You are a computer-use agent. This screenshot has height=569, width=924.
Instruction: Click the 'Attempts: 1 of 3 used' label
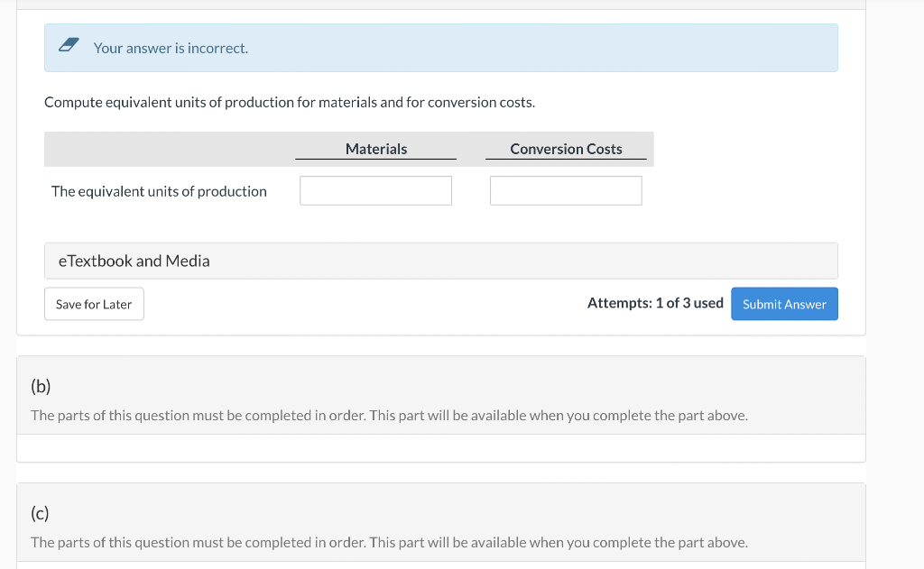click(655, 303)
